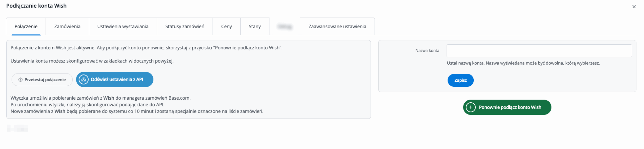Select the Statusy zamówień tab
644x149 pixels.
click(x=185, y=26)
